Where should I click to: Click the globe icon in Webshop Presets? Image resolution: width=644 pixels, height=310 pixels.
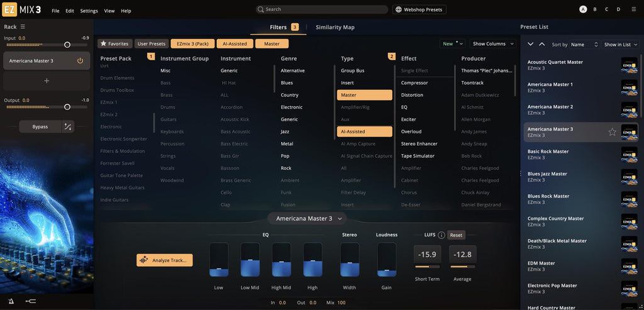pos(398,9)
